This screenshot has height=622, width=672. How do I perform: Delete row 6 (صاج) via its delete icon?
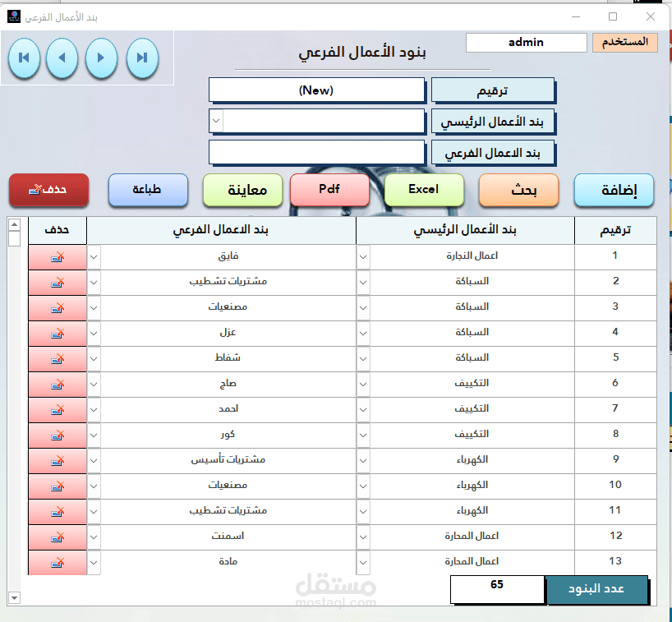click(x=58, y=385)
